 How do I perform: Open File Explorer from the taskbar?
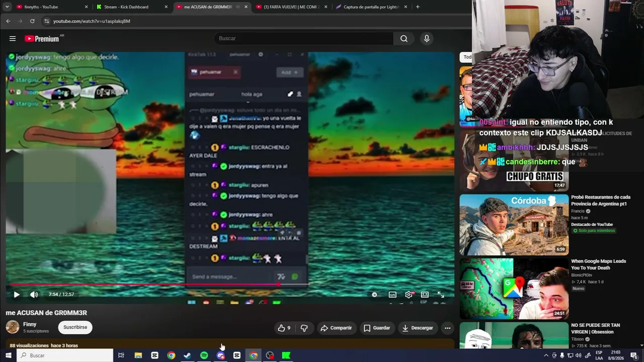click(138, 355)
